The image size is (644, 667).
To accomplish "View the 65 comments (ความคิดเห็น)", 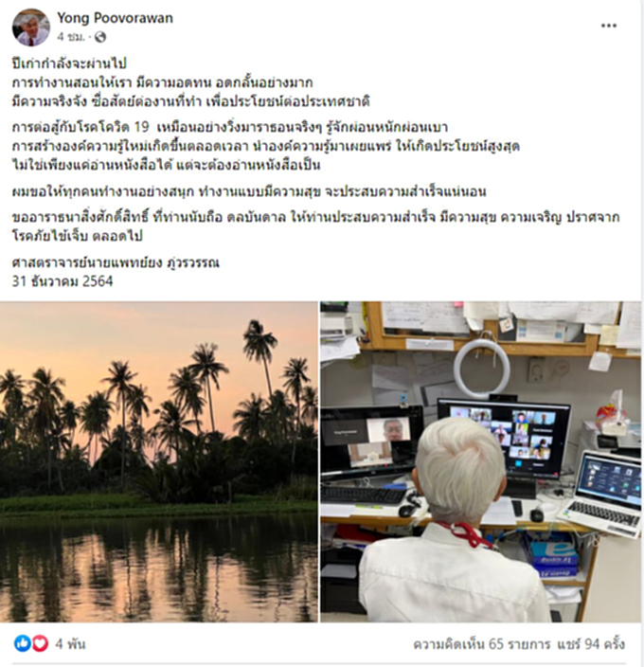I will tap(481, 644).
